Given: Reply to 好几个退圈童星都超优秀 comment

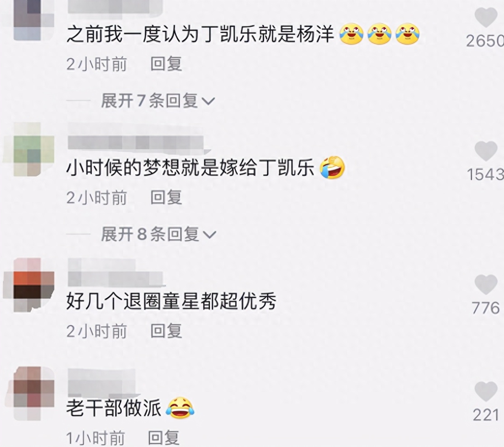Looking at the screenshot, I should 166,331.
